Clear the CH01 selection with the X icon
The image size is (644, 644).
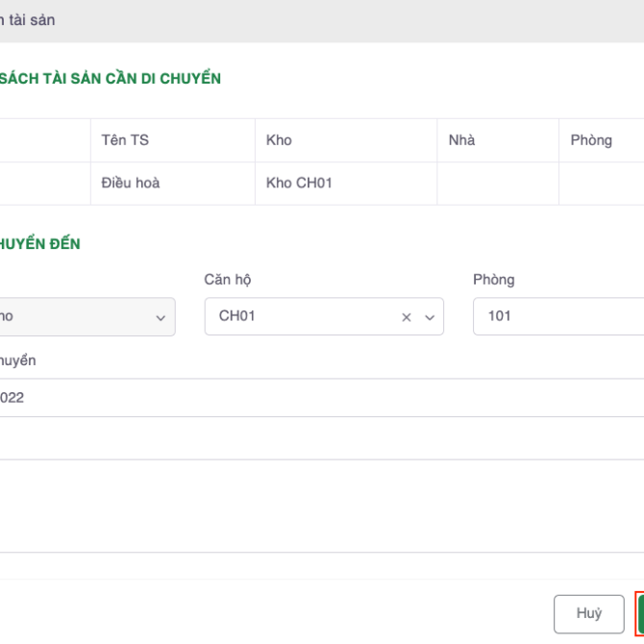(406, 316)
